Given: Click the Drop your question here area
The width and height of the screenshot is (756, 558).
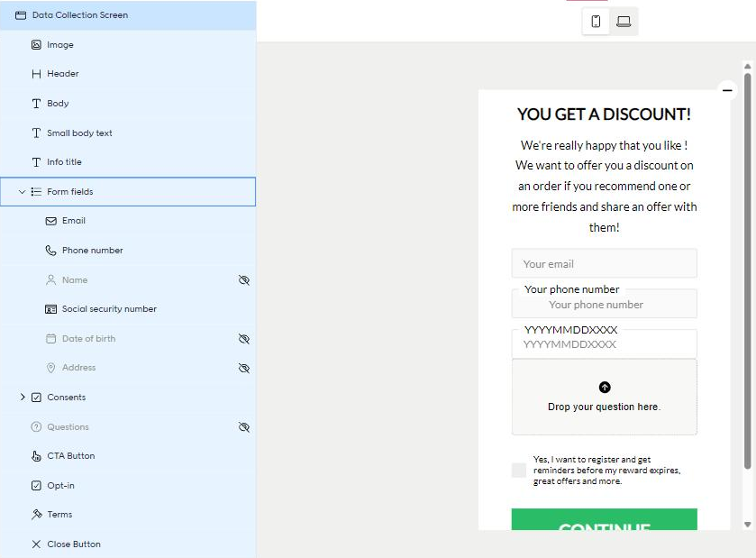Looking at the screenshot, I should [x=604, y=397].
